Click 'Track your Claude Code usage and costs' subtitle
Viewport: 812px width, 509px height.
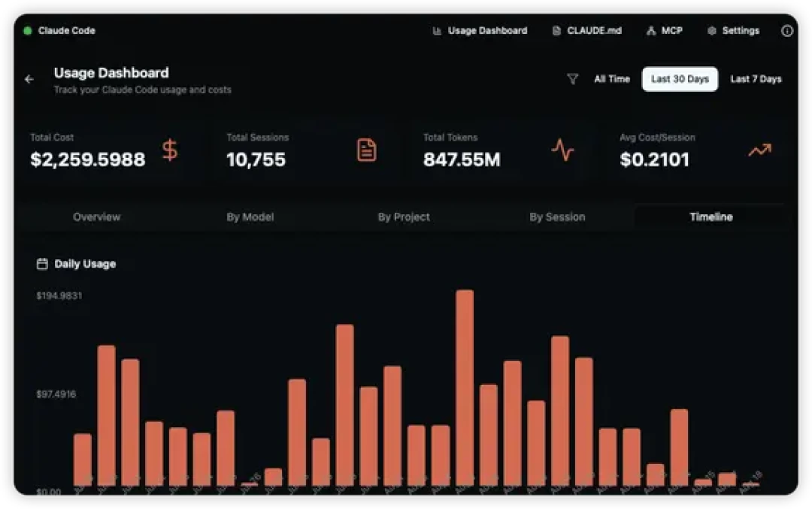(x=142, y=90)
